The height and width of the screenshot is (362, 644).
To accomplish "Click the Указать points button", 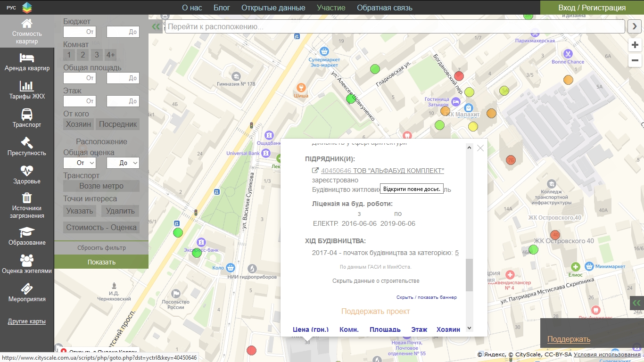I will pyautogui.click(x=80, y=211).
